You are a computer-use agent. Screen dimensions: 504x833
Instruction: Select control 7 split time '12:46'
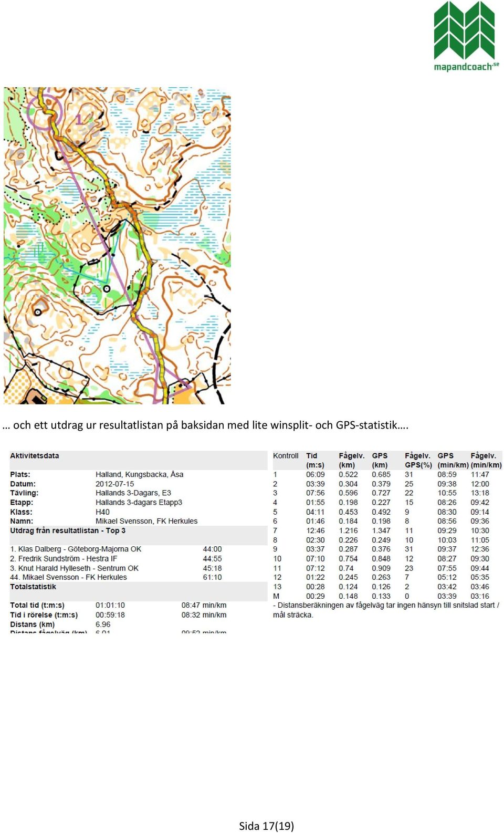316,530
